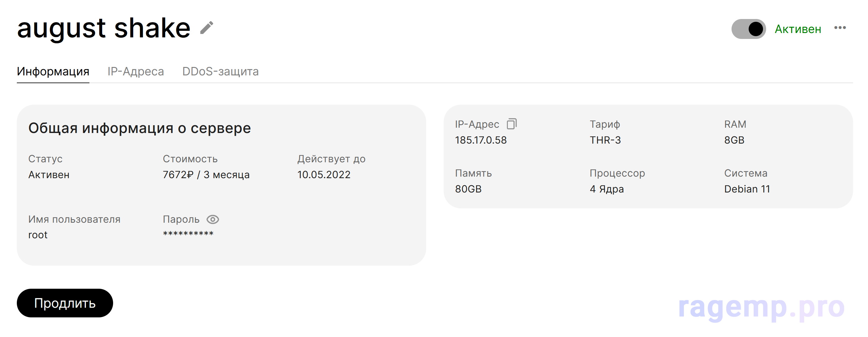Click the masked password asterisks
The image size is (868, 337).
188,234
